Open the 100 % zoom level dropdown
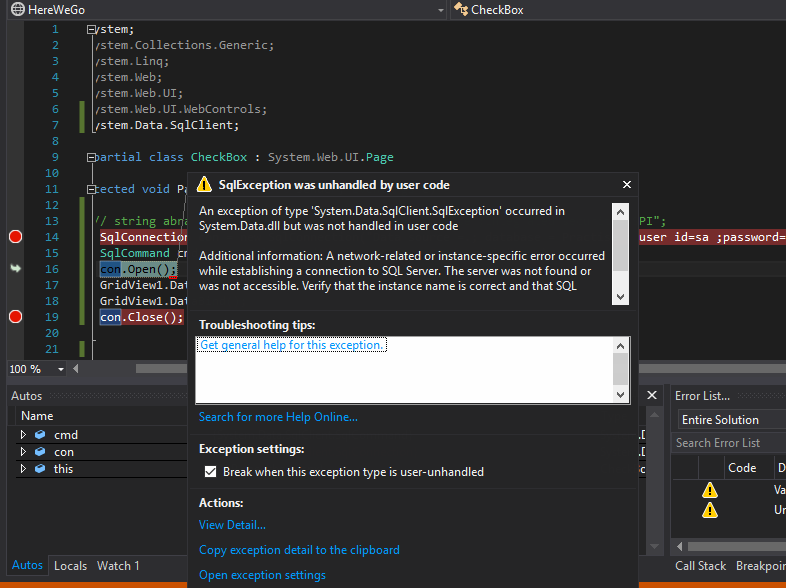The height and width of the screenshot is (588, 786). [x=61, y=369]
